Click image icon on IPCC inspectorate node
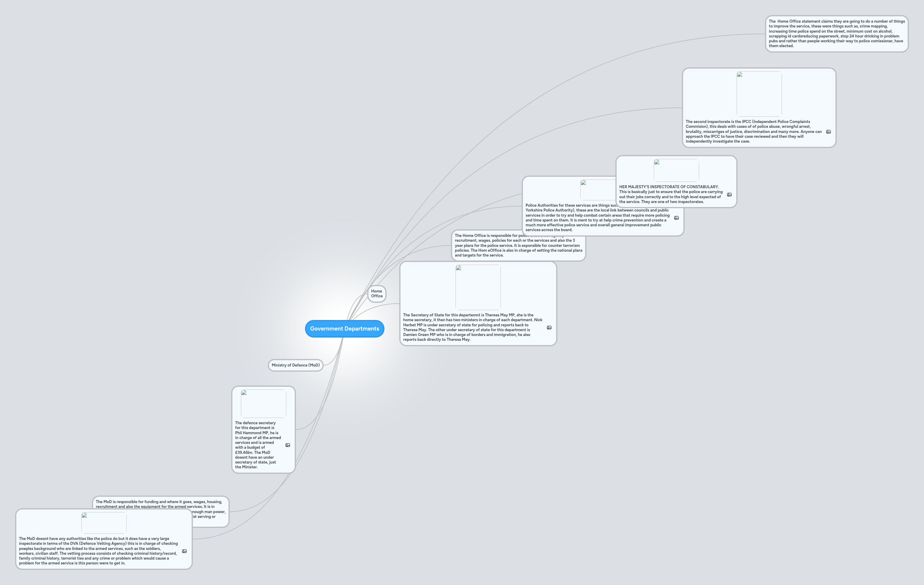924x585 pixels. [828, 131]
